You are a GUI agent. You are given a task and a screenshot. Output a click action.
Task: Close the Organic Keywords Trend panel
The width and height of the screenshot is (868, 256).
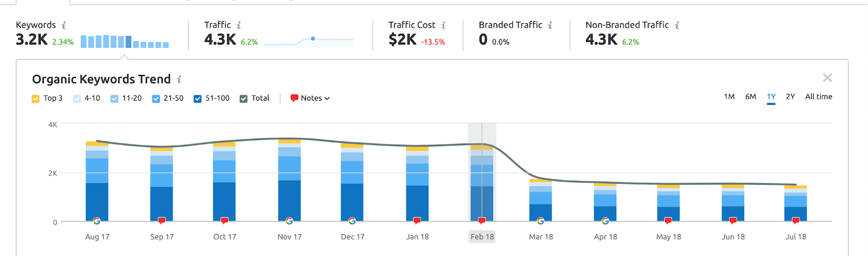[827, 78]
